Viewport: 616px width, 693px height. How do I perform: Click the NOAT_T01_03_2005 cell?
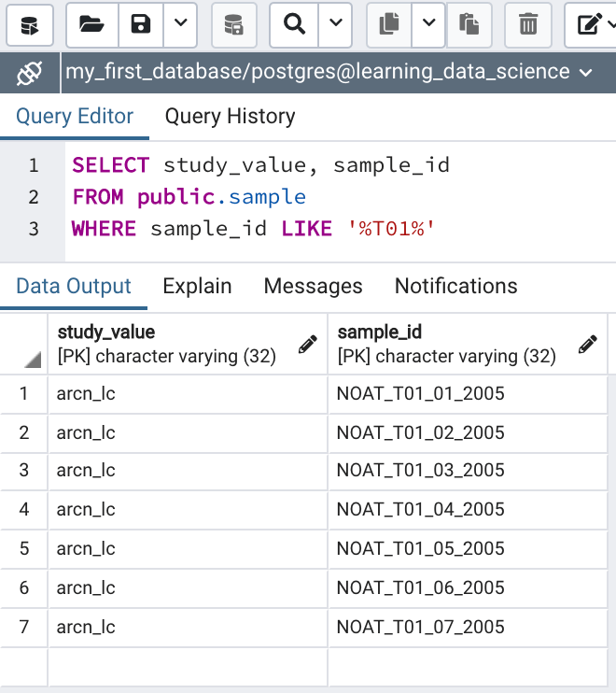[x=420, y=471]
